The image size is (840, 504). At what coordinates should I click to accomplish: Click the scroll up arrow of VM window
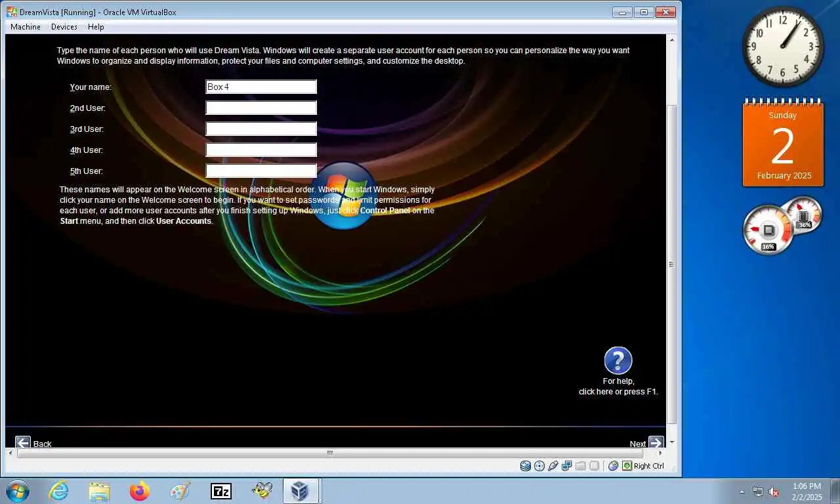point(671,39)
